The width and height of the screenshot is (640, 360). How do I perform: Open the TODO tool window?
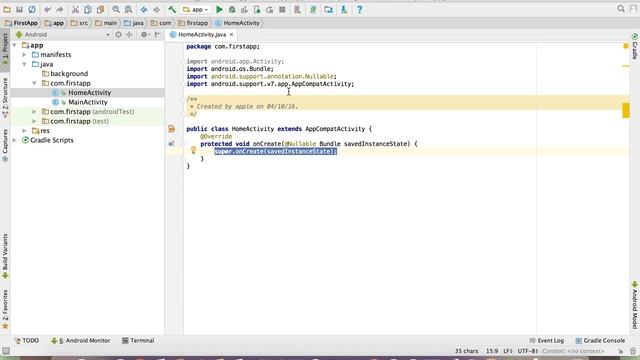pos(27,340)
